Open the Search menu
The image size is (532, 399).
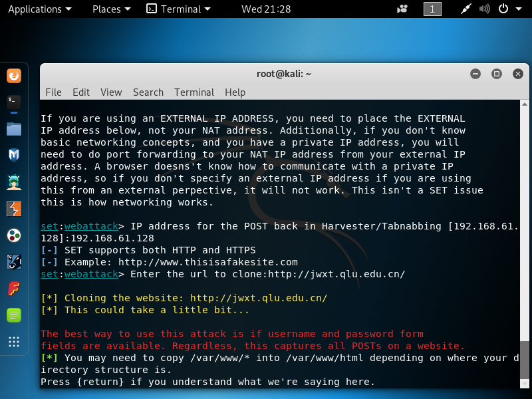coord(148,92)
